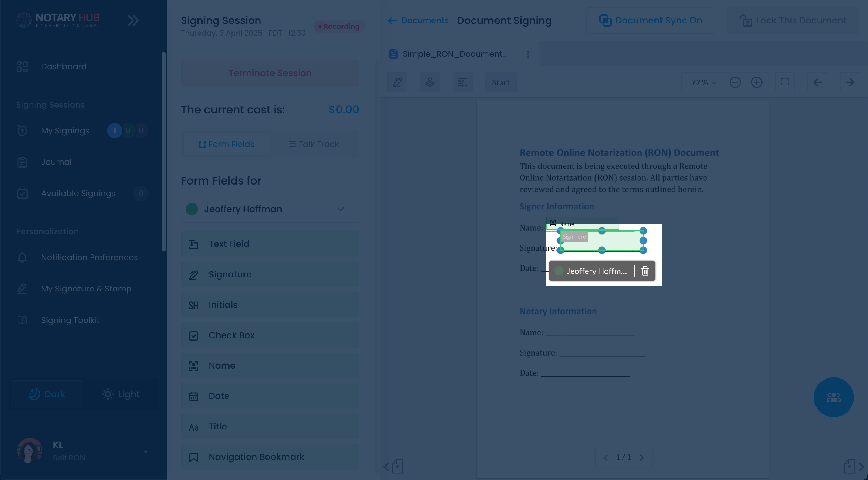The height and width of the screenshot is (480, 868).
Task: Switch theme to Dark mode
Action: (47, 394)
